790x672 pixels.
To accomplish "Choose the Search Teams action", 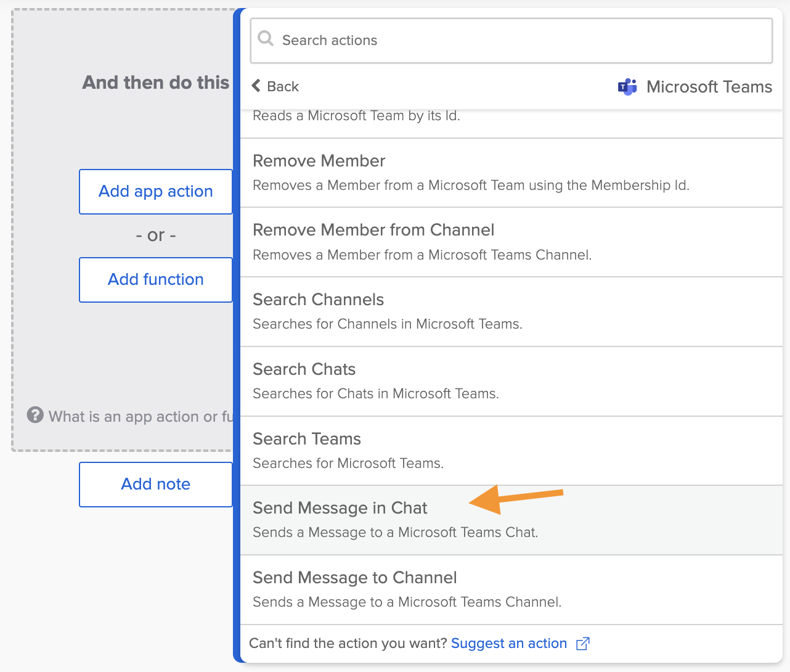I will pyautogui.click(x=510, y=451).
